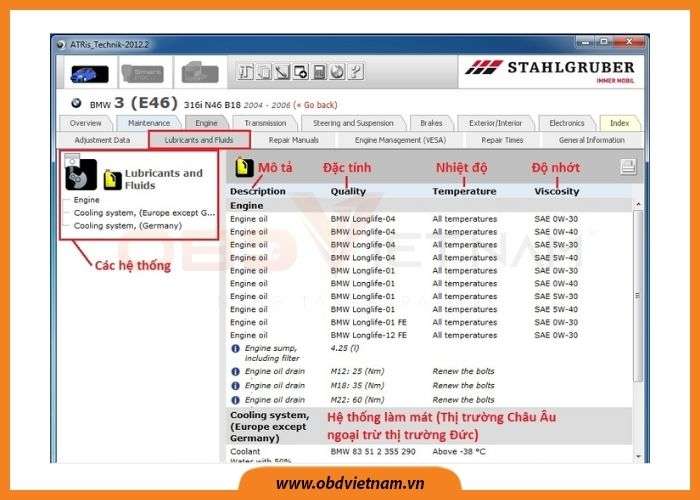Image resolution: width=700 pixels, height=500 pixels.
Task: Select the Adjustment Data sub-tab
Action: [102, 140]
